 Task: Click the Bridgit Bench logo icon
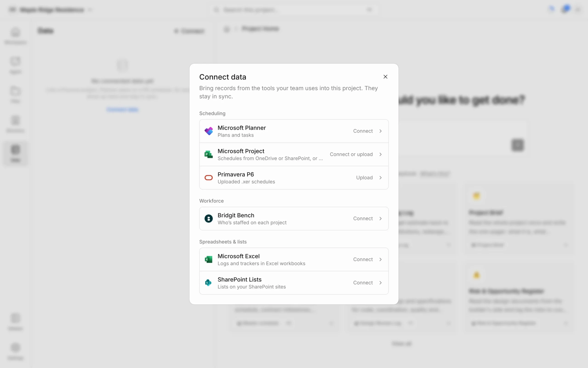(x=209, y=218)
